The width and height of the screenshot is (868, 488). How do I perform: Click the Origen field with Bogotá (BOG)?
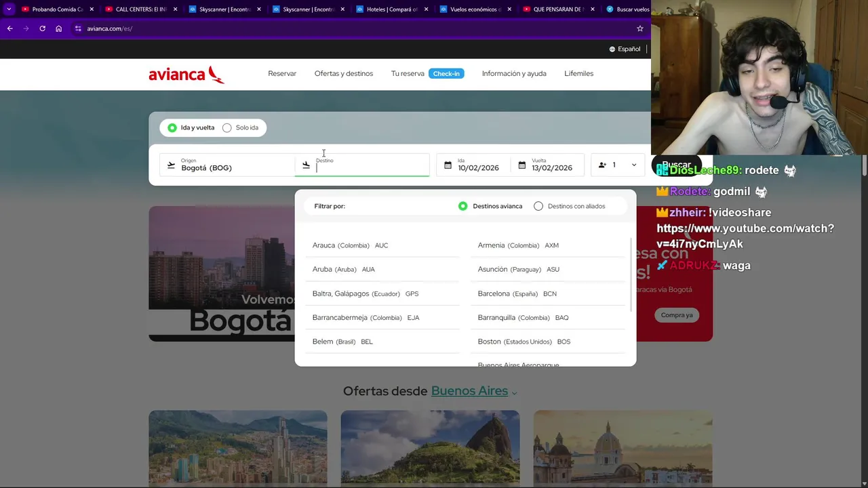pyautogui.click(x=227, y=165)
